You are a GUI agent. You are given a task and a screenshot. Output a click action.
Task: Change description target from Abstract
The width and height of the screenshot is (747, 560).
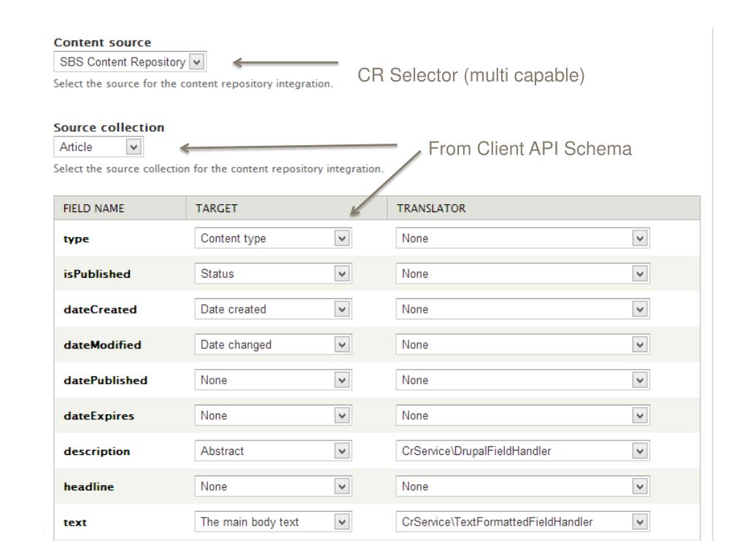pos(273,451)
